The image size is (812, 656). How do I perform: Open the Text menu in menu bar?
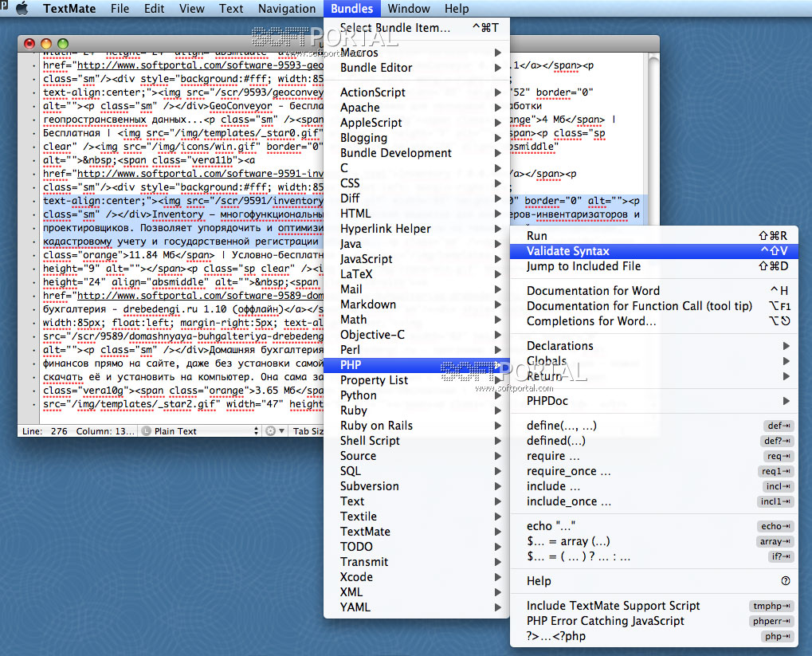231,9
